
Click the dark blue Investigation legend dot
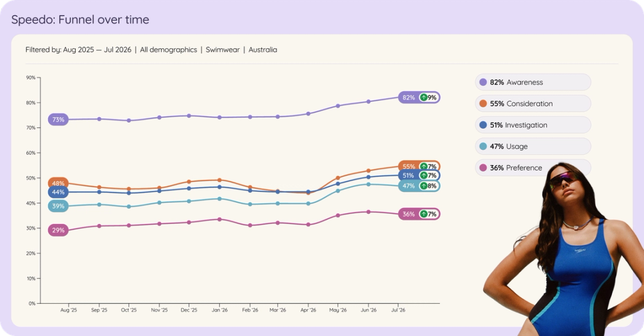[483, 125]
